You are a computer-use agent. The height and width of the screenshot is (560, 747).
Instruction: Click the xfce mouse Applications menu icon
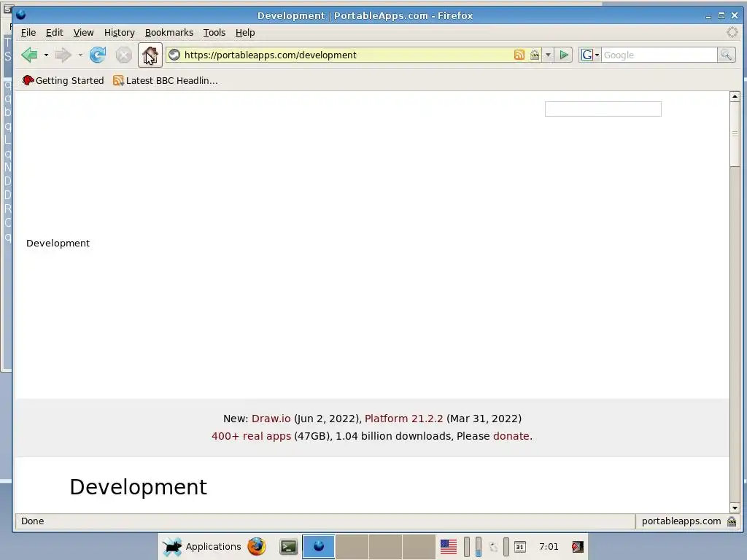(172, 547)
